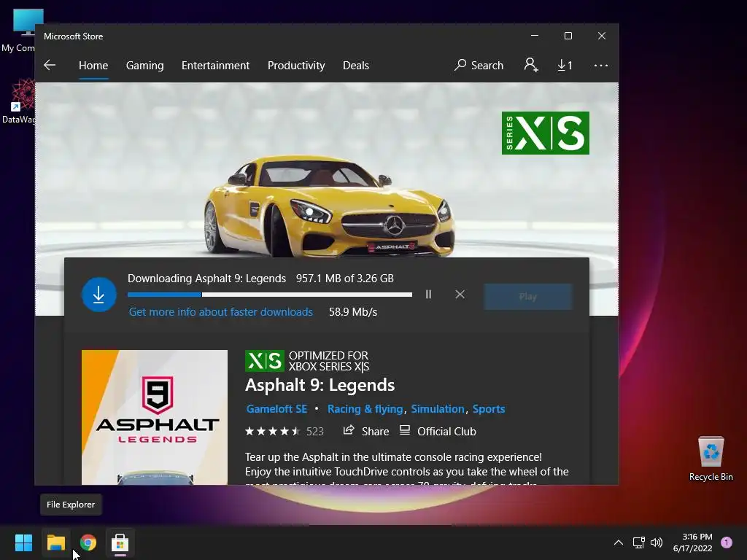Select the Recycle Bin desktop icon
747x560 pixels.
pyautogui.click(x=711, y=458)
